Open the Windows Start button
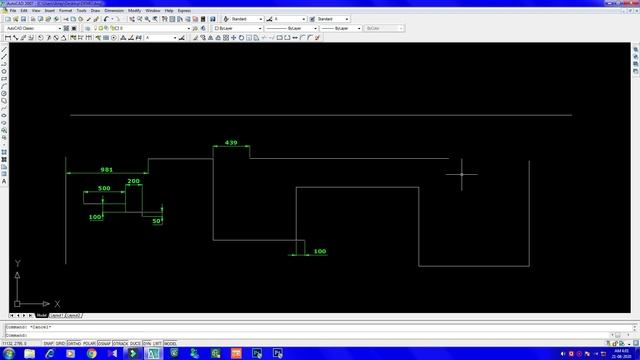640x360 pixels. pos(9,353)
